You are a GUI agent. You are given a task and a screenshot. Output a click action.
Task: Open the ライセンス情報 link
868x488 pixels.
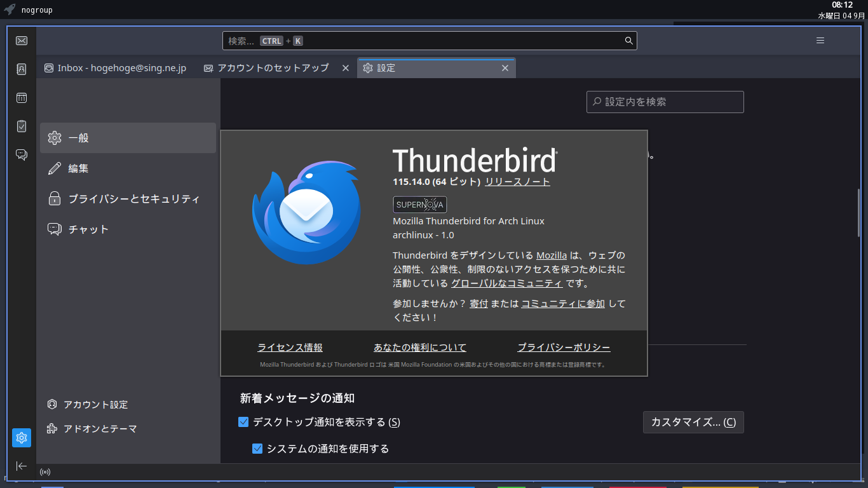point(290,348)
